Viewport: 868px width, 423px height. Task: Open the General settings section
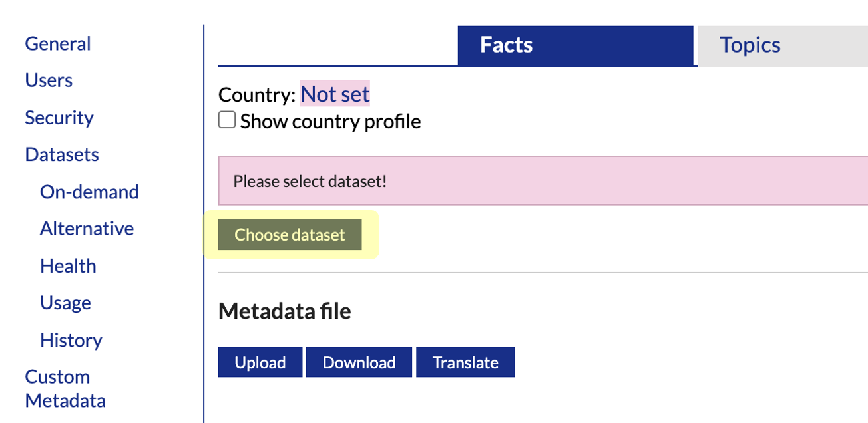click(57, 44)
